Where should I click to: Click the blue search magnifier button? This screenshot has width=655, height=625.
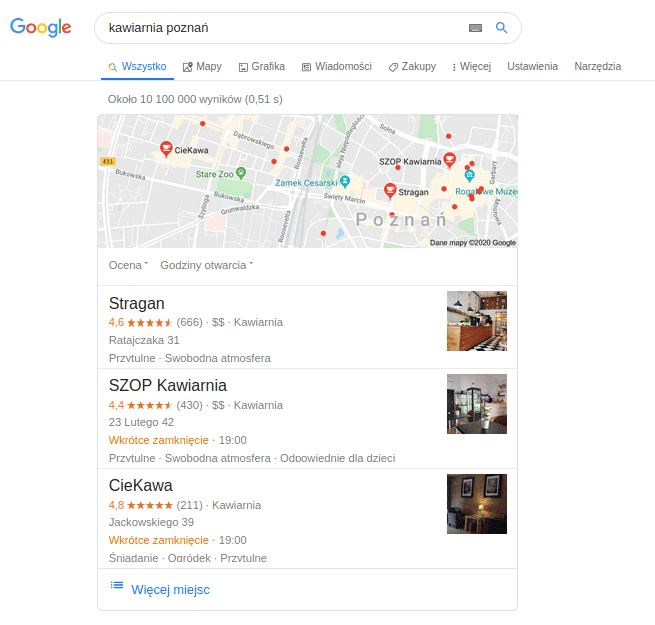pos(501,28)
